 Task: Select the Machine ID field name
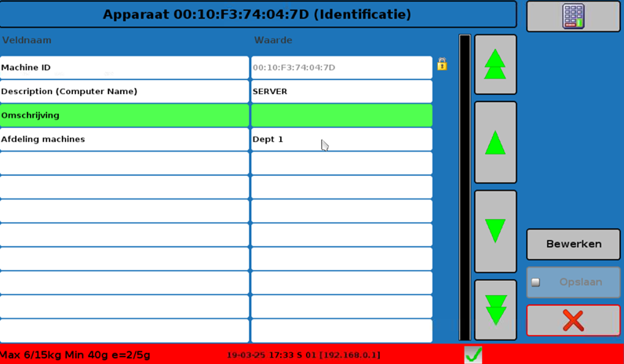tap(124, 67)
